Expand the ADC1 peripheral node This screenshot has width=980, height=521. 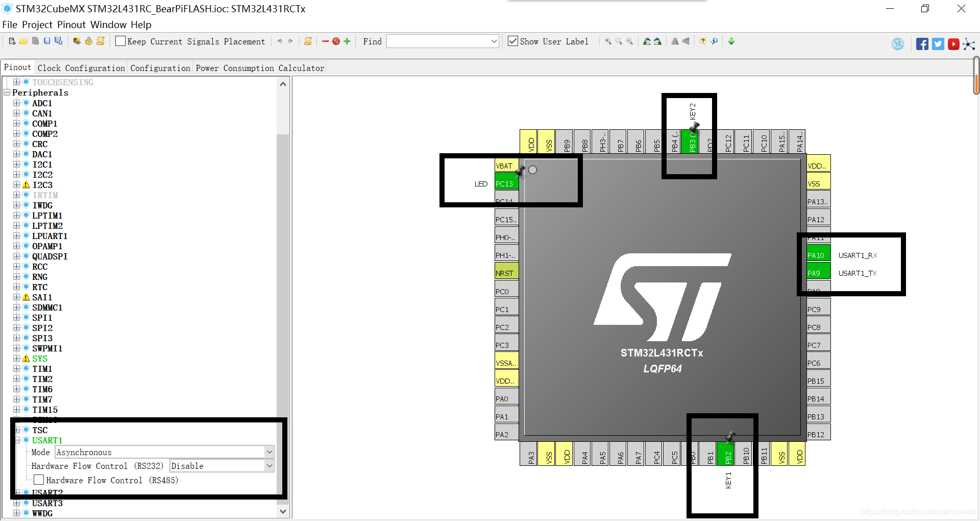pyautogui.click(x=17, y=103)
